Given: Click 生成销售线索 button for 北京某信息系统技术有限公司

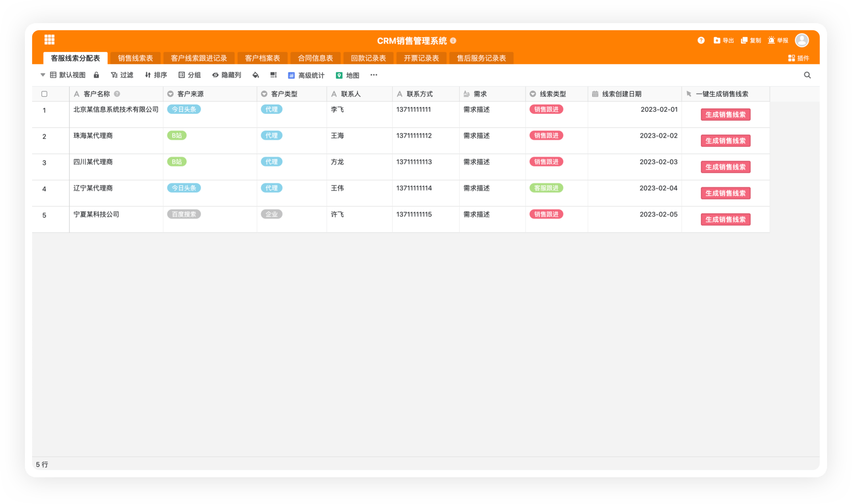Looking at the screenshot, I should pos(725,115).
